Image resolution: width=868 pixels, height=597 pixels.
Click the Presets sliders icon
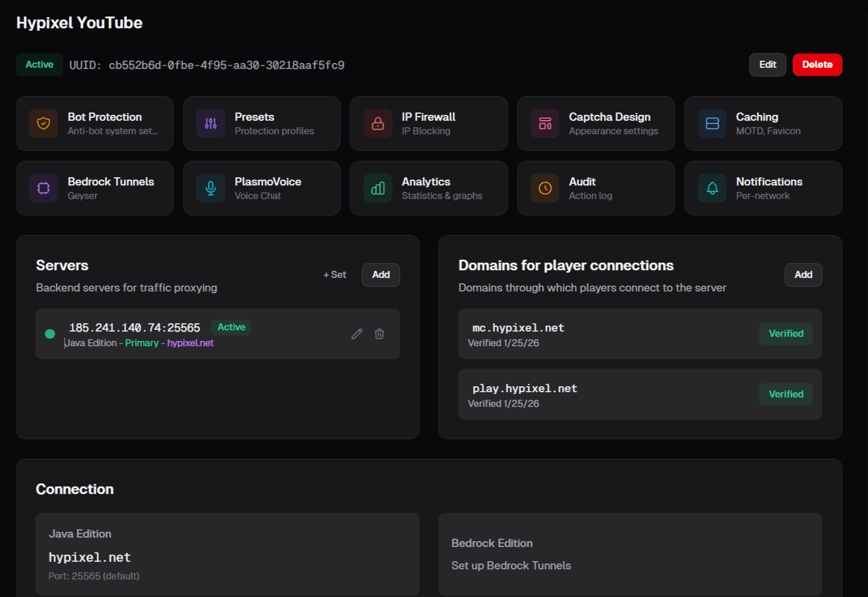coord(211,123)
